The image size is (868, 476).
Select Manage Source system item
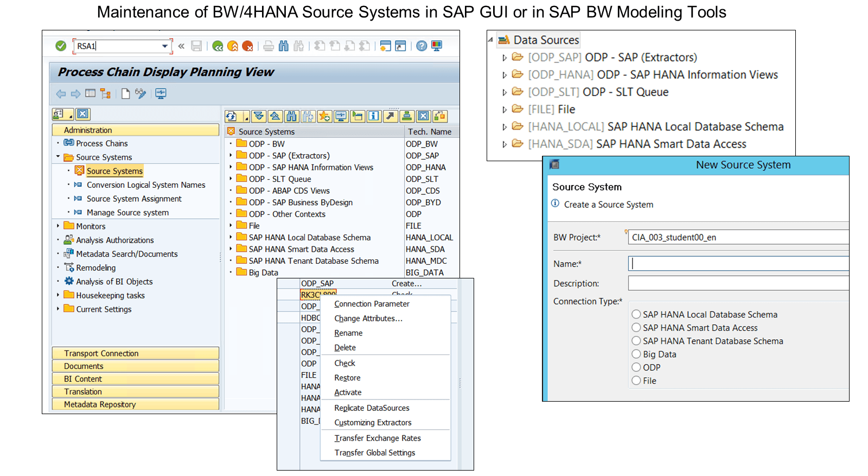[127, 213]
